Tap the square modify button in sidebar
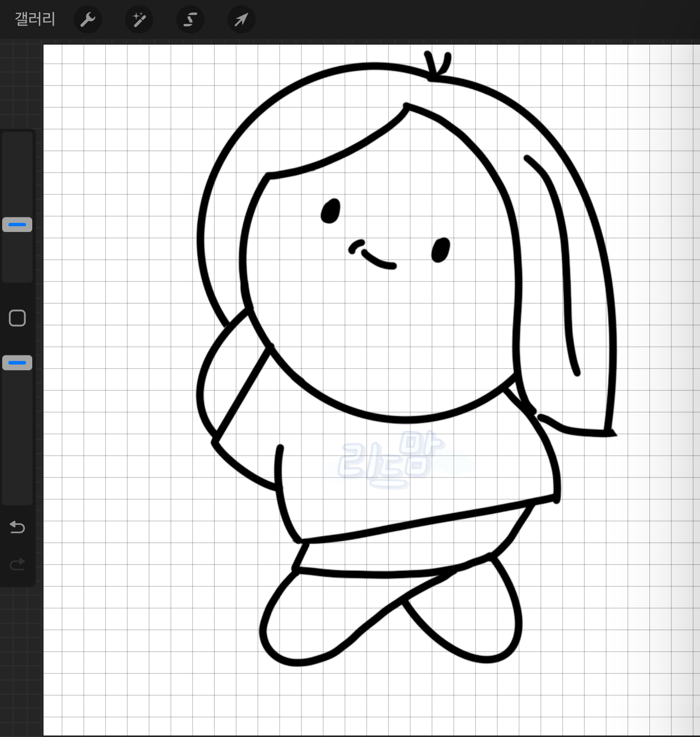Image resolution: width=700 pixels, height=737 pixels. coord(17,318)
